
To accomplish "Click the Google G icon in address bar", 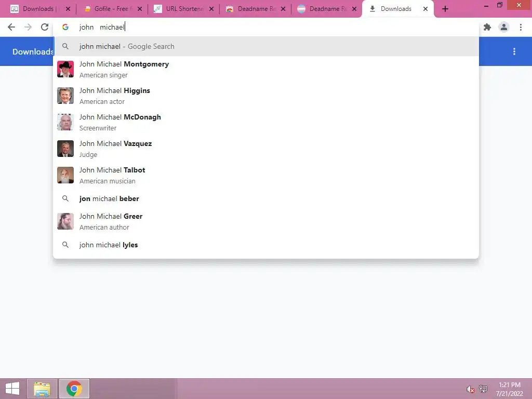I will 65,27.
